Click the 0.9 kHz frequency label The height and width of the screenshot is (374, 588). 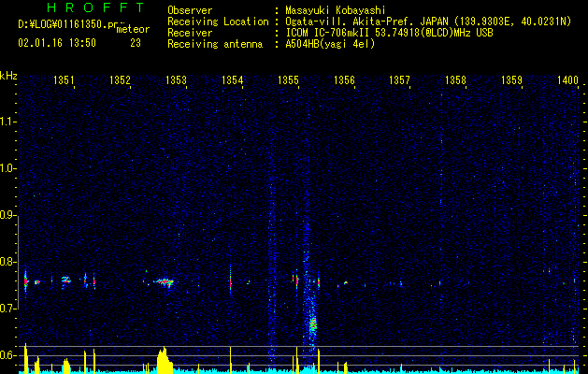7,215
